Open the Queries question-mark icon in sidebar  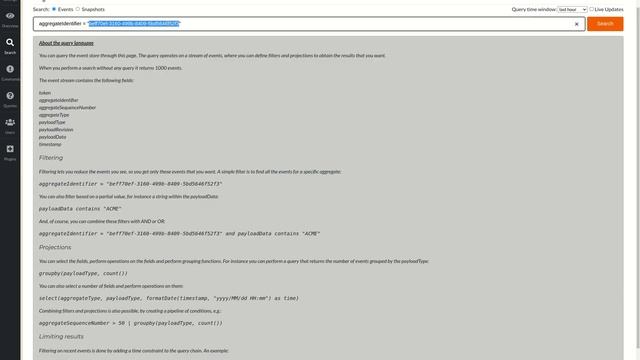coord(10,96)
